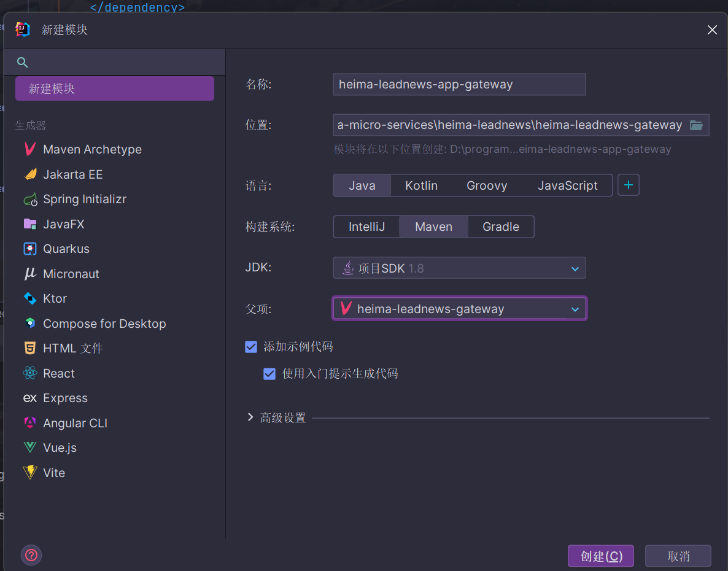The width and height of the screenshot is (728, 571).
Task: Uncheck the 添加示例代码 checkbox
Action: click(251, 347)
